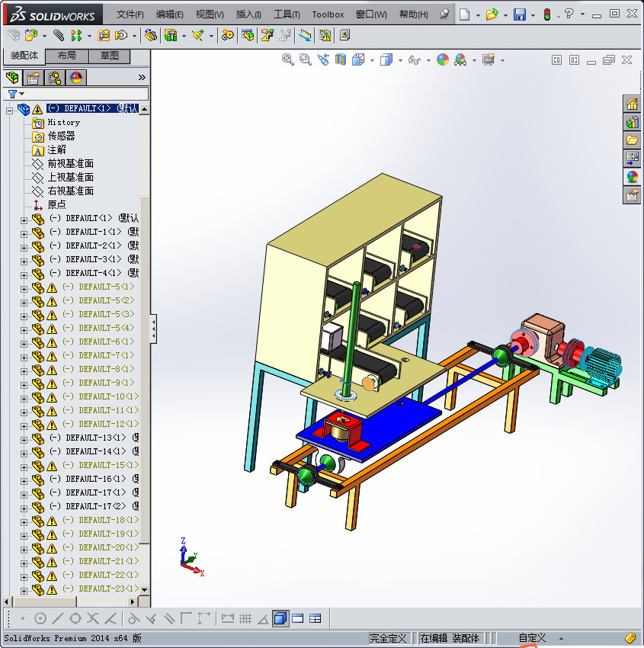Expand the DEFAULT-1<1> component node
This screenshot has width=644, height=648.
tap(24, 234)
